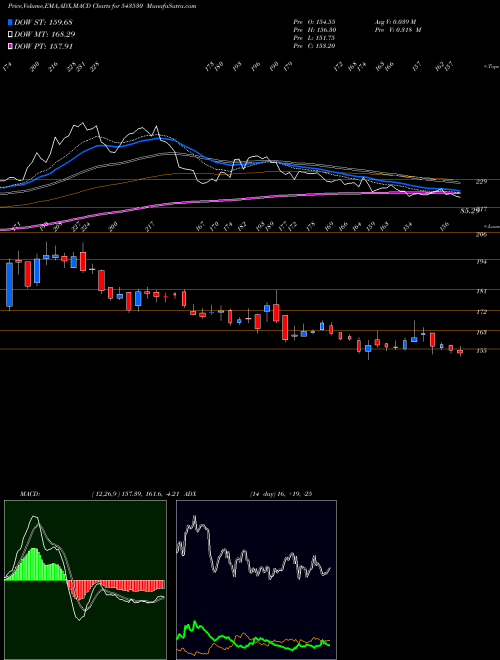The height and width of the screenshot is (660, 500).
Task: Click the 'Pre O: 154.55' open value
Action: [314, 21]
